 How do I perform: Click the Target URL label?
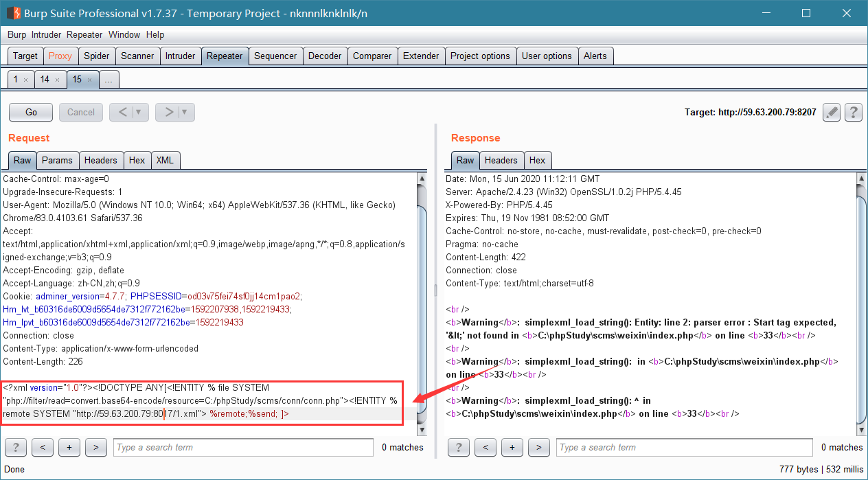point(750,112)
